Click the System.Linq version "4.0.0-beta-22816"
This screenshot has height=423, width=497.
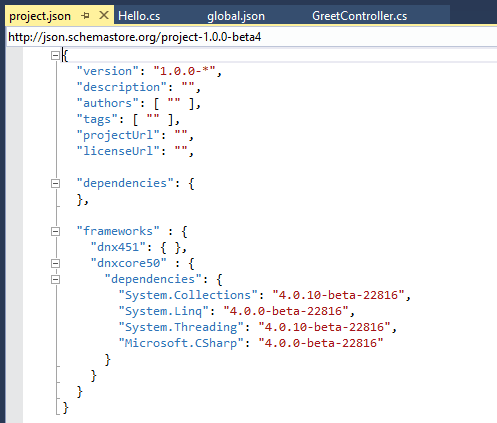286,311
